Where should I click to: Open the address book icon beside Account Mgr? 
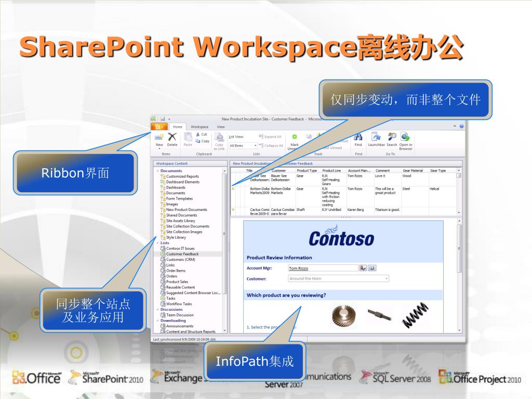pos(372,268)
